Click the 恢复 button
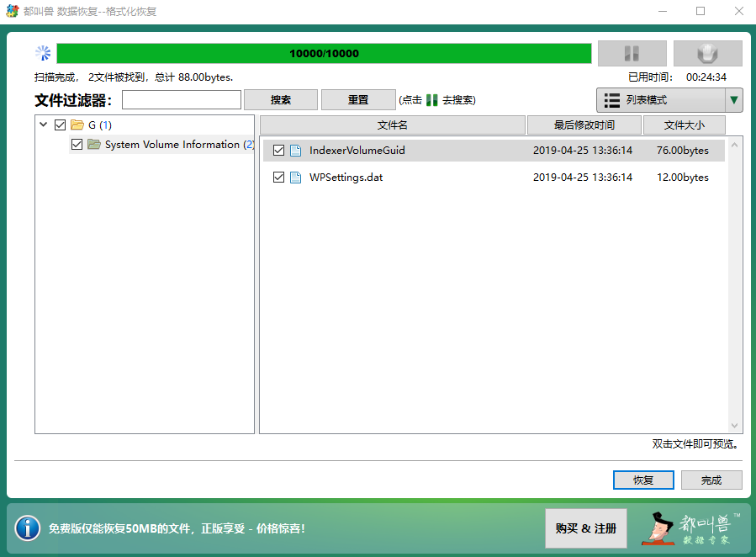Image resolution: width=756 pixels, height=557 pixels. (x=643, y=480)
